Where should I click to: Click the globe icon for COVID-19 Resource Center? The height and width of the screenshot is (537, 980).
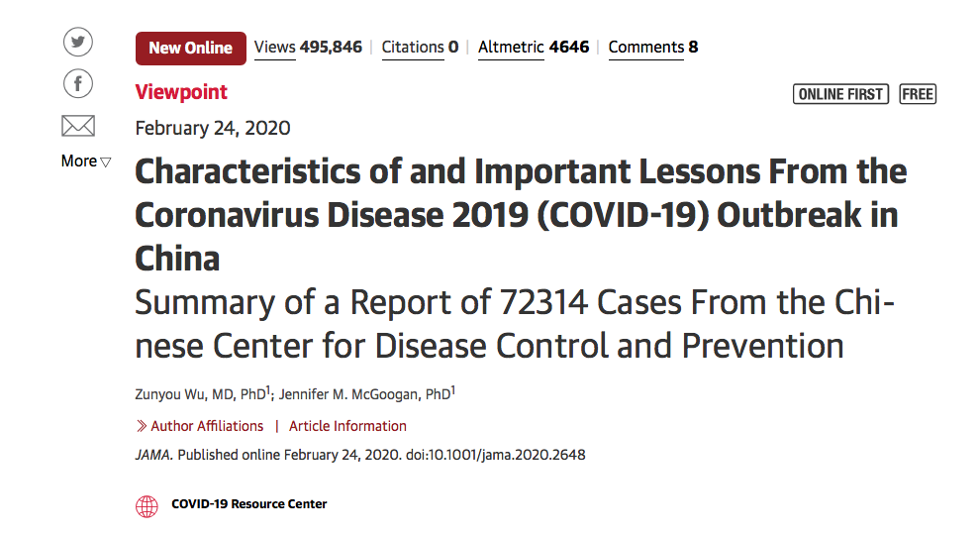pyautogui.click(x=147, y=506)
